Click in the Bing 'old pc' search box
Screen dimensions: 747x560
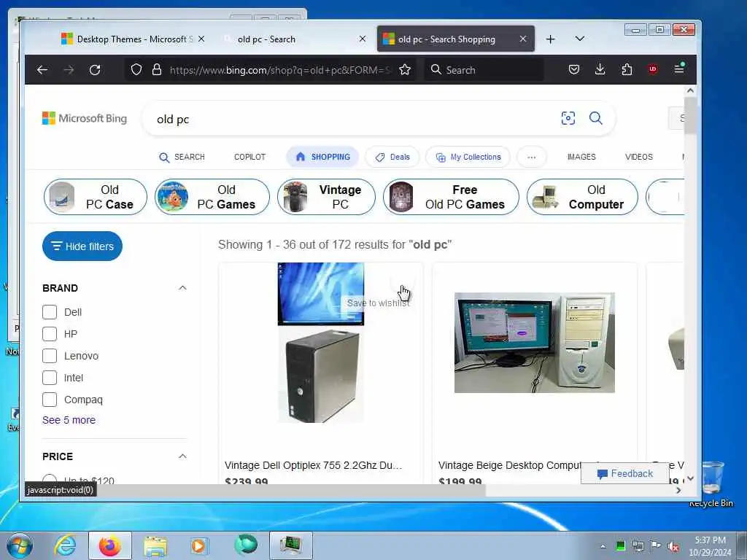[x=352, y=119]
